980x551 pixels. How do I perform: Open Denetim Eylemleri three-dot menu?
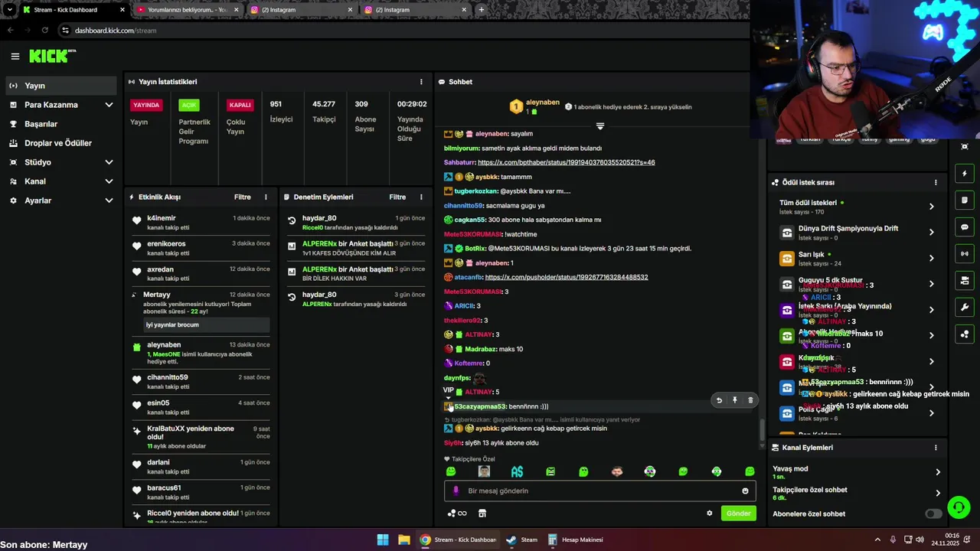421,197
